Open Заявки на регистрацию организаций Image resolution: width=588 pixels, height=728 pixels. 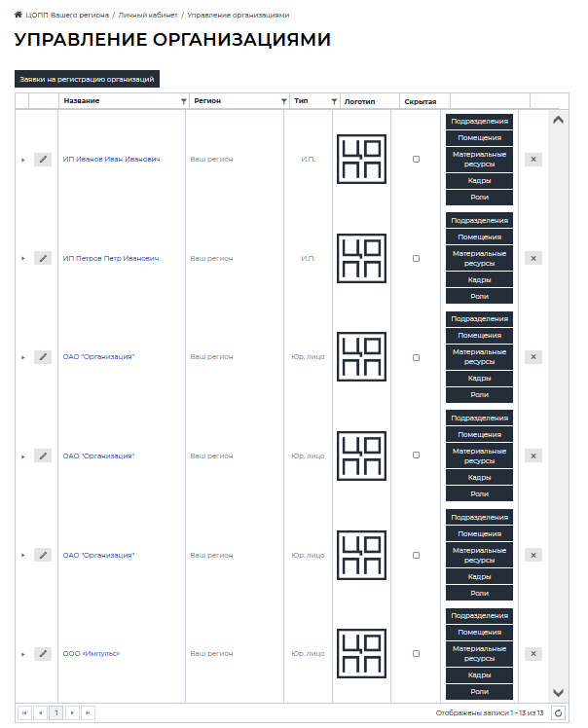[87, 79]
